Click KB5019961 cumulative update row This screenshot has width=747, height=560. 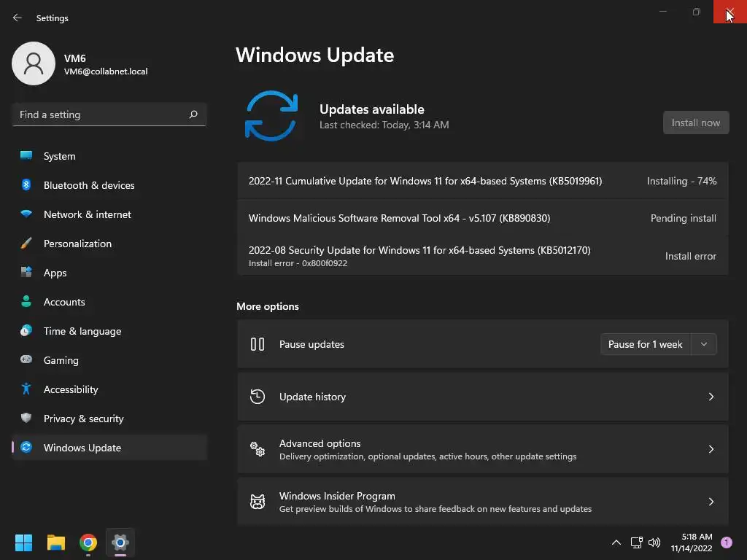[483, 181]
